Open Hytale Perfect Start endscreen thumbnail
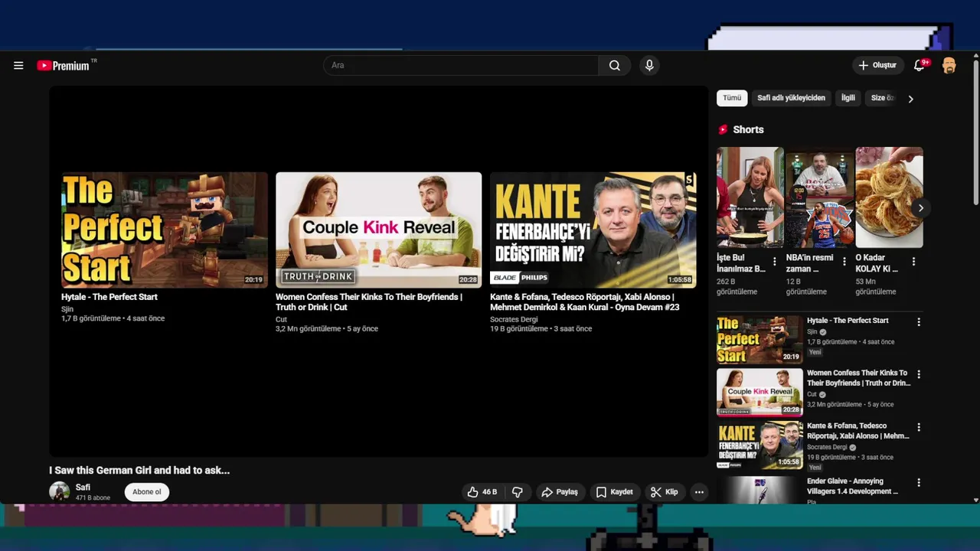Screen dimensions: 980x551 click(165, 230)
